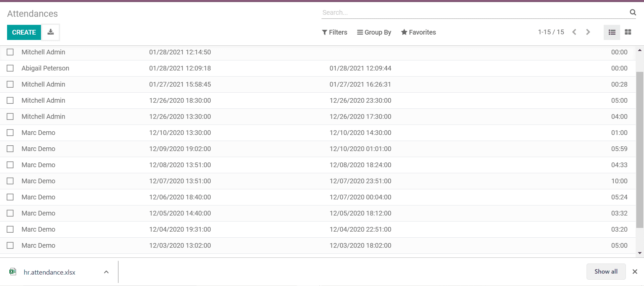Click worked hours 05:24
The height and width of the screenshot is (286, 644).
619,197
